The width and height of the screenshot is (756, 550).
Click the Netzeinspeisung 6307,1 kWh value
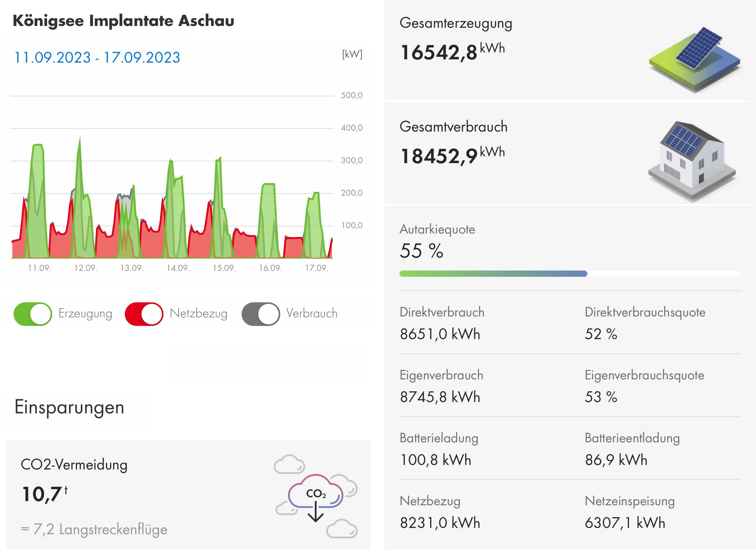625,523
